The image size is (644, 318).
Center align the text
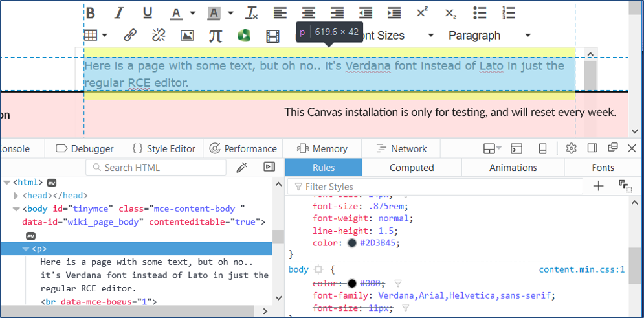click(x=309, y=13)
